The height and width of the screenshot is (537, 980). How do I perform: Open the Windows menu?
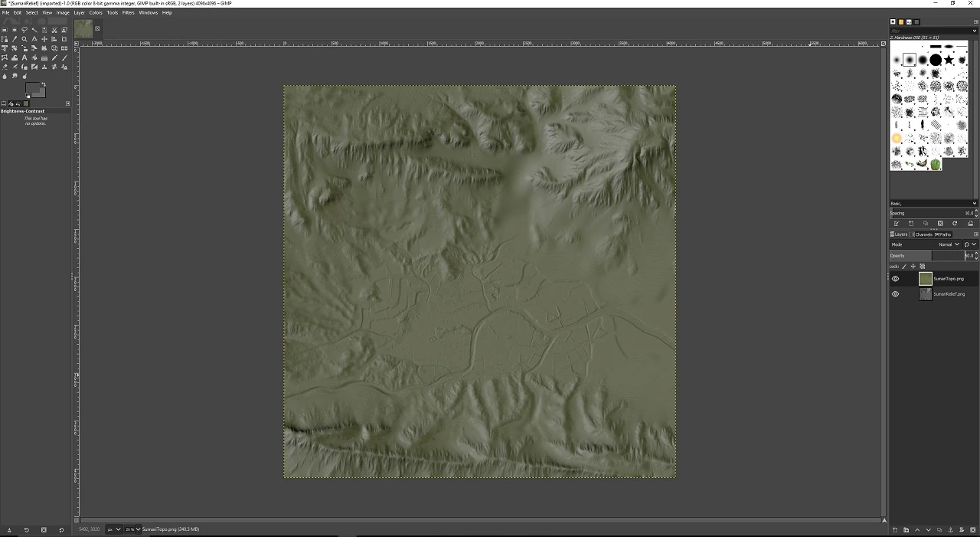tap(149, 12)
